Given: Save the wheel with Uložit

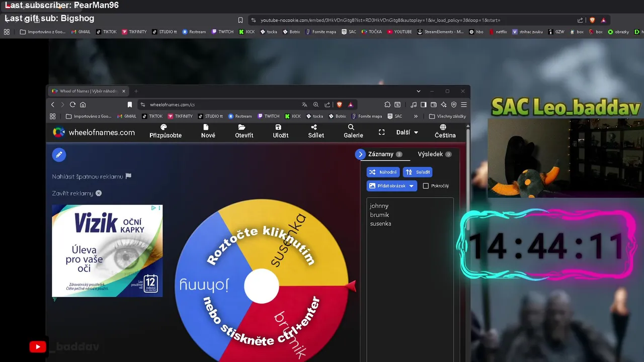Looking at the screenshot, I should click(281, 131).
